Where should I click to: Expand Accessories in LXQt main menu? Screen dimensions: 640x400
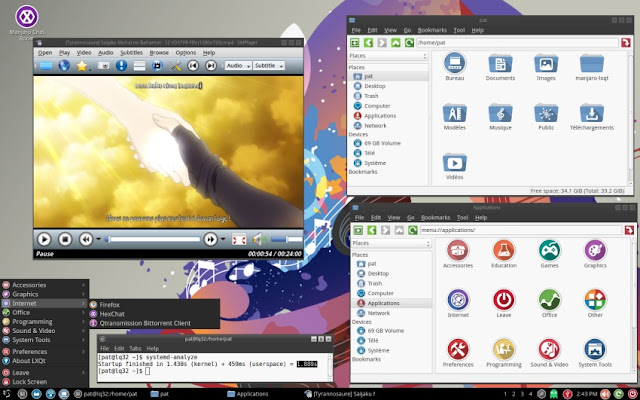coord(44,285)
